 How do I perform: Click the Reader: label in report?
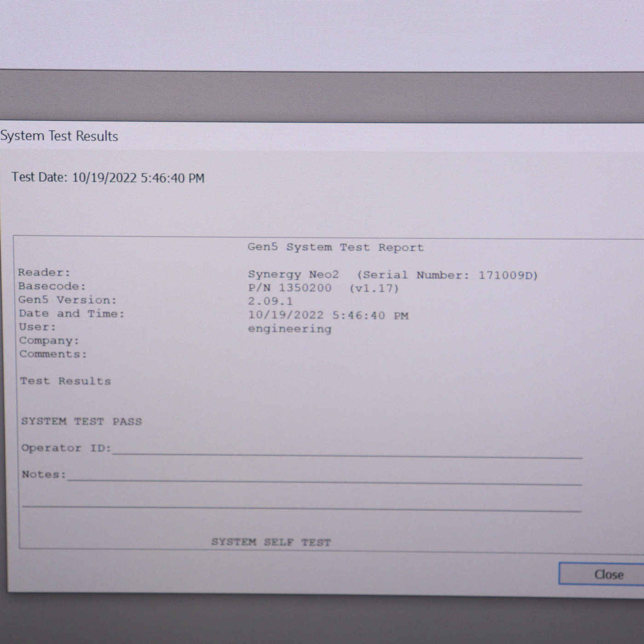tap(44, 272)
